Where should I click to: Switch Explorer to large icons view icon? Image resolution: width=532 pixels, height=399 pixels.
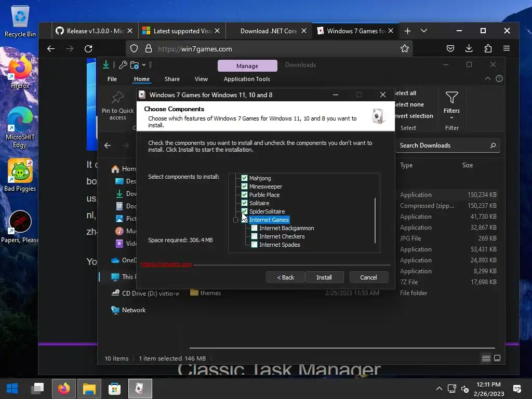pos(497,358)
